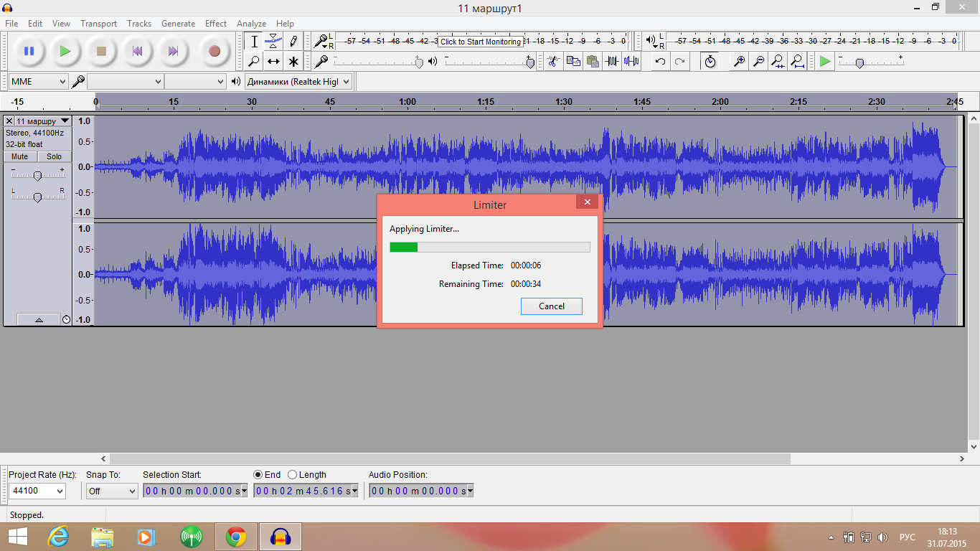The width and height of the screenshot is (980, 551).
Task: Select the Envelope tool
Action: coord(273,42)
